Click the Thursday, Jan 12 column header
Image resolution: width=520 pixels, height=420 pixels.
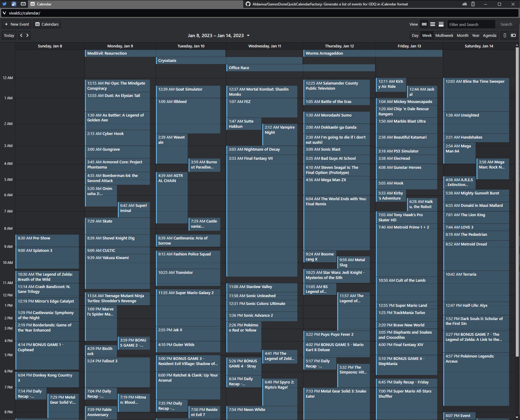point(339,46)
